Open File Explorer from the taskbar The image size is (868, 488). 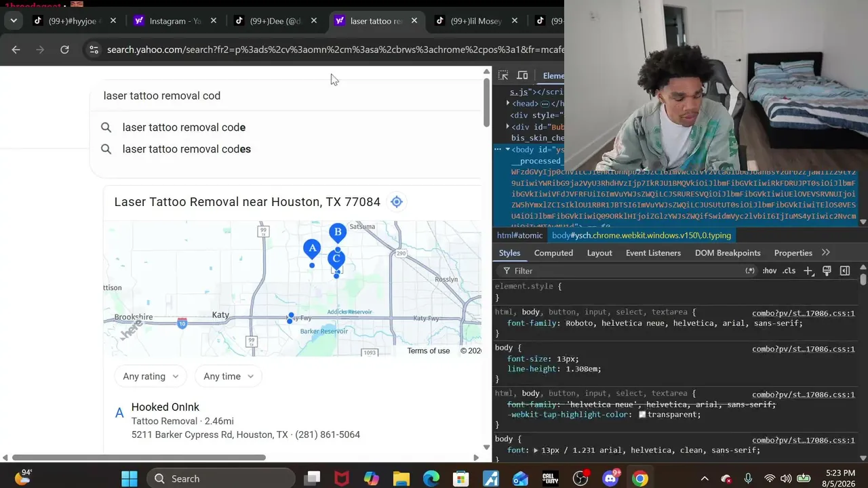coord(401,479)
